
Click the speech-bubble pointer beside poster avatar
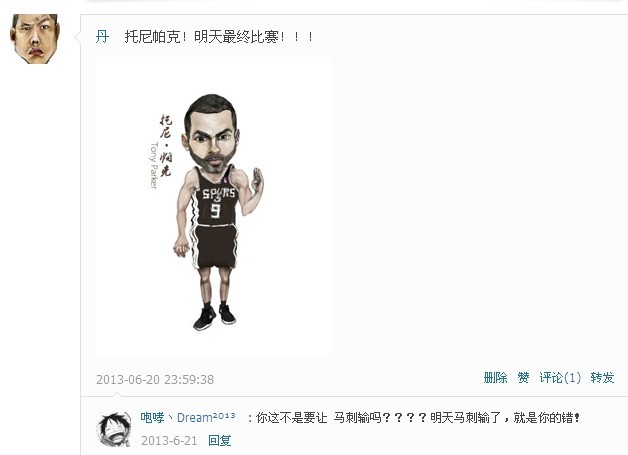pos(77,37)
